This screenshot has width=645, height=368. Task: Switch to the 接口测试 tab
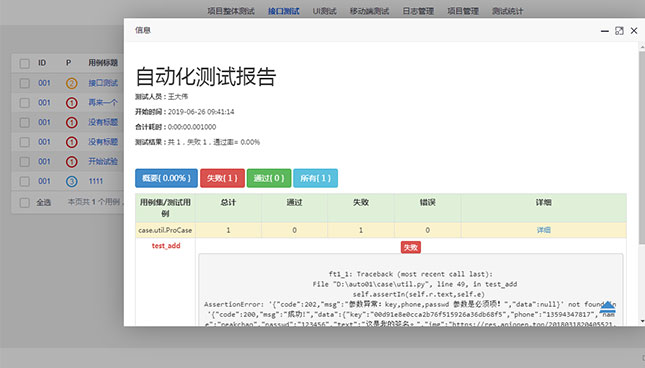click(283, 11)
